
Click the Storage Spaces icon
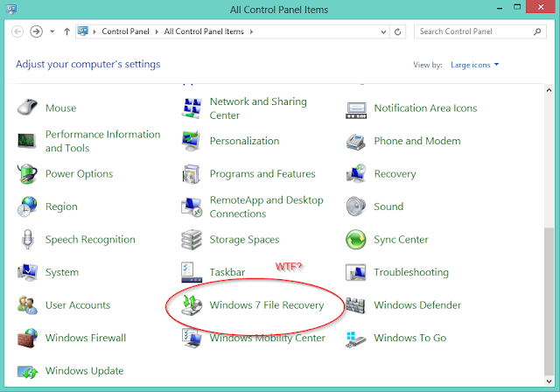coord(192,239)
